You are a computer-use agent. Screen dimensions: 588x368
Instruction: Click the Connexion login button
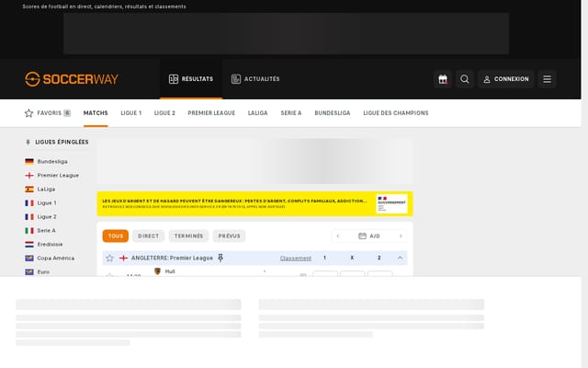(506, 79)
